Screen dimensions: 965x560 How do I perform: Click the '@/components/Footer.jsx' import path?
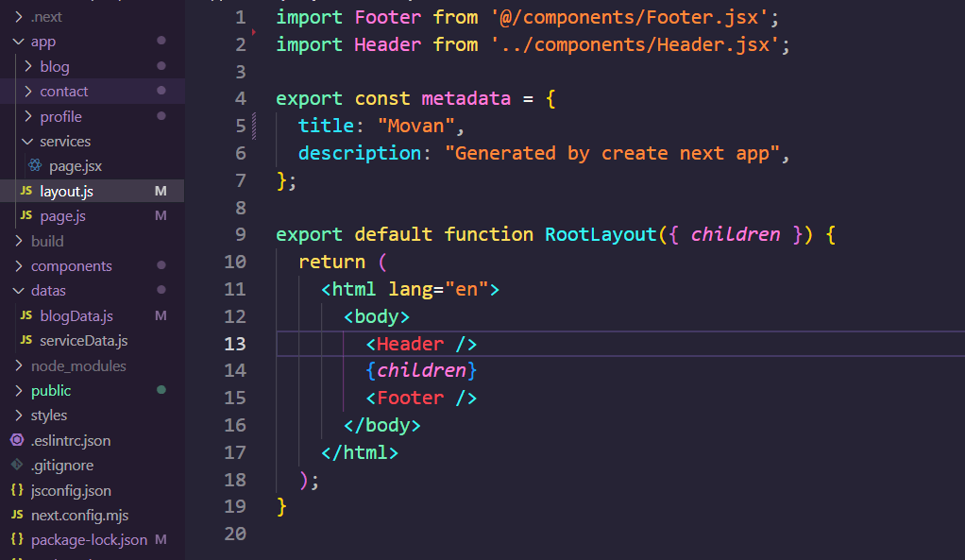[x=628, y=17]
